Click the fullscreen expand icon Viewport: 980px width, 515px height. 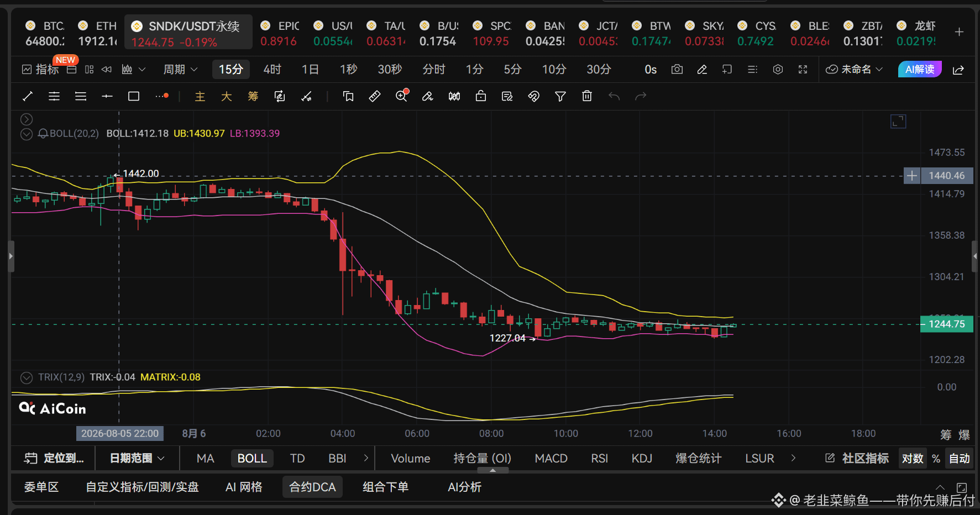coord(803,69)
